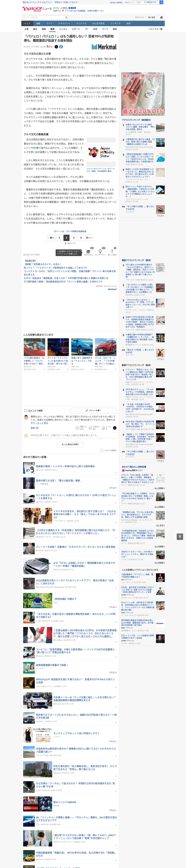Open thumbnail for バブル期の若者 recommended article
Screen dimensions: 186x868
pos(34,347)
